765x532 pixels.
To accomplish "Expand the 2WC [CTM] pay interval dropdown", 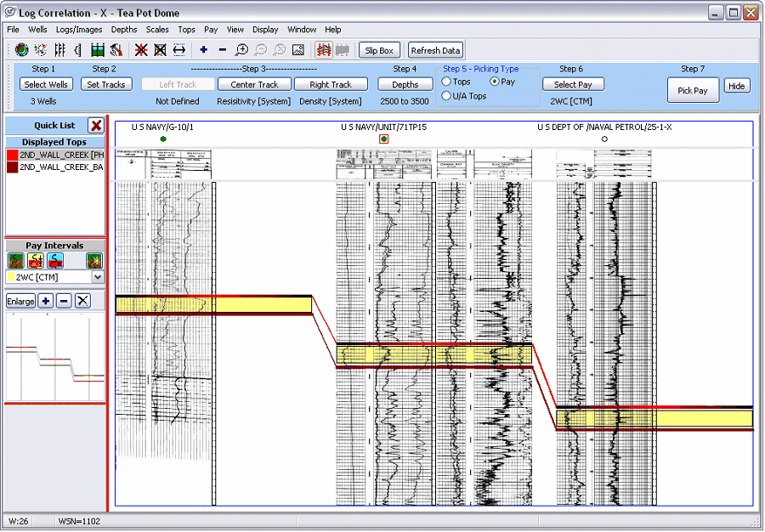I will 98,277.
